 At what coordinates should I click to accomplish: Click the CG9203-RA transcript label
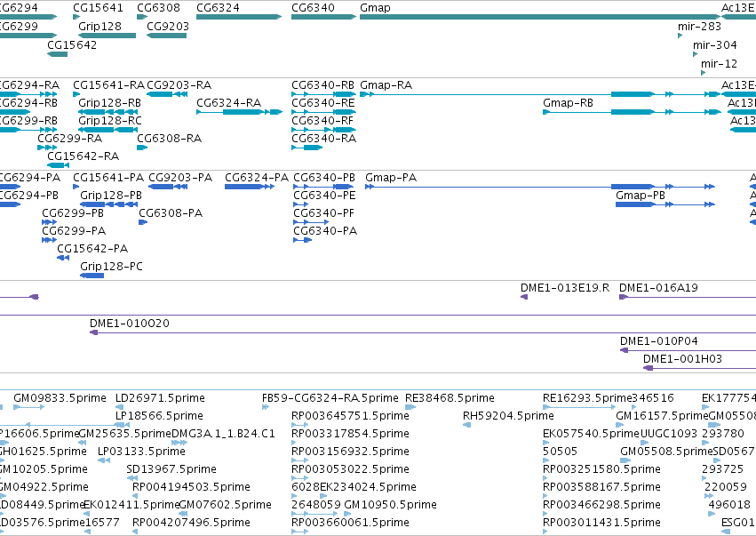coord(179,85)
